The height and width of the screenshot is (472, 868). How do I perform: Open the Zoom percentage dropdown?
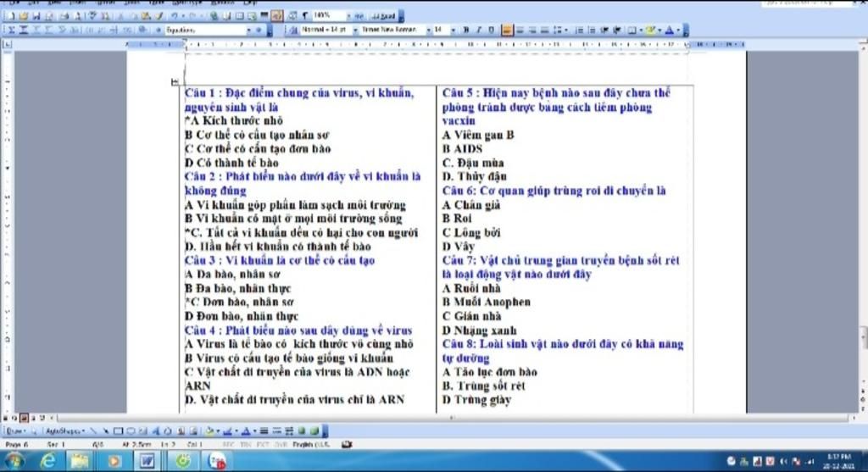348,16
